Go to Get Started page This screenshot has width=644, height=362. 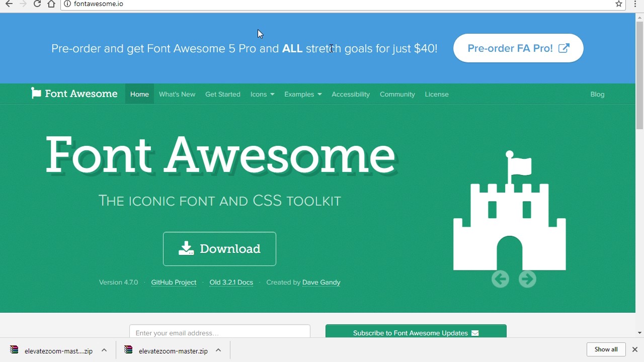coord(223,94)
